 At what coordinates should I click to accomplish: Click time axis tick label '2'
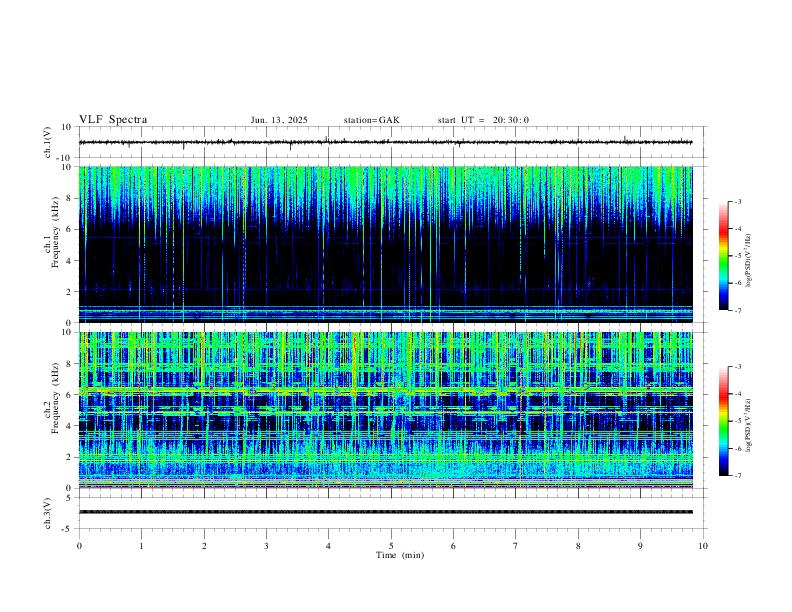click(204, 546)
